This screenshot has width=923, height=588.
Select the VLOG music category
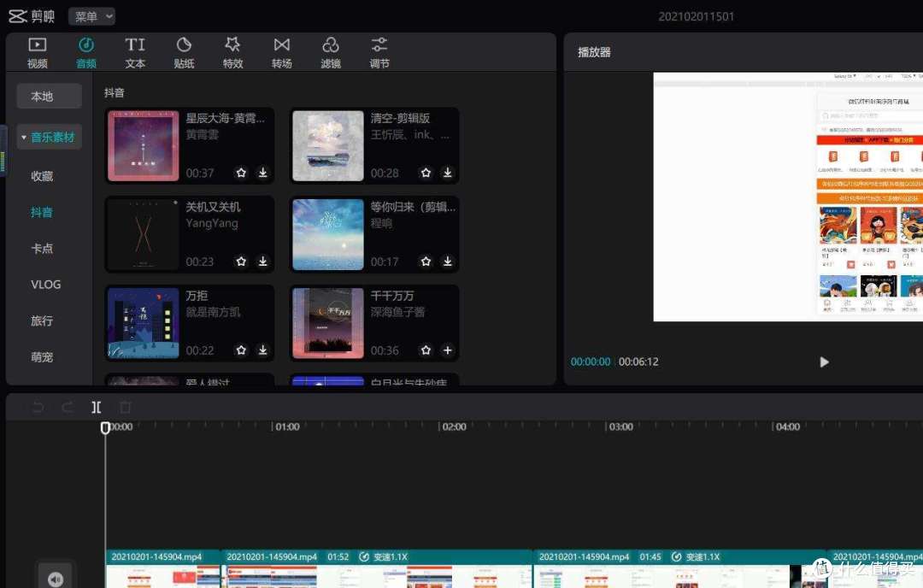(x=46, y=285)
